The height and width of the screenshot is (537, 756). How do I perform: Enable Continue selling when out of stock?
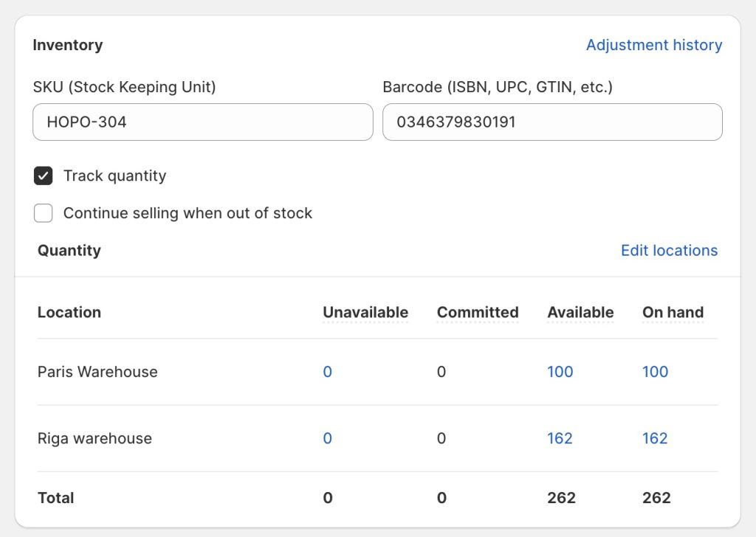click(44, 214)
